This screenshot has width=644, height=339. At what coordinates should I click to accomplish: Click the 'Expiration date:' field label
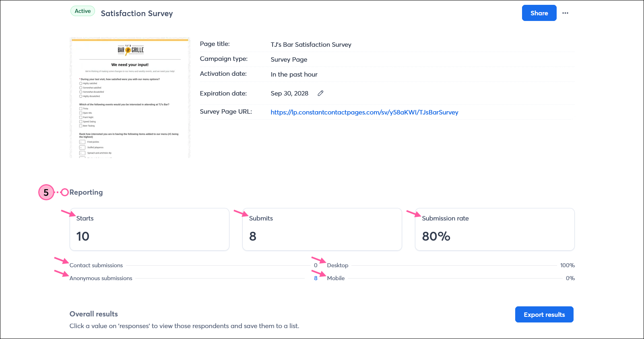click(223, 93)
